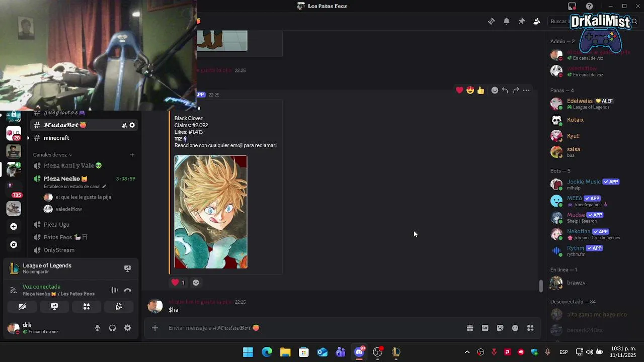The height and width of the screenshot is (362, 644).
Task: Open drk user profile panel
Action: (x=45, y=328)
